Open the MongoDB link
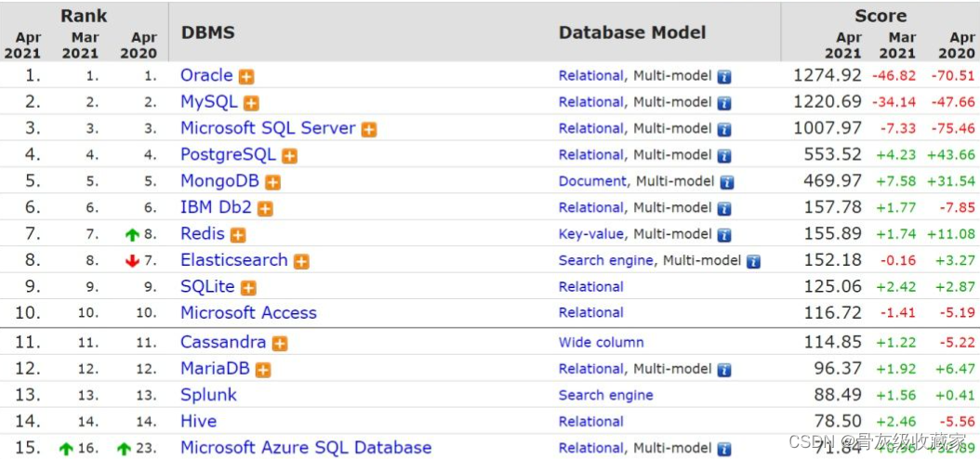This screenshot has height=459, width=980. 220,181
